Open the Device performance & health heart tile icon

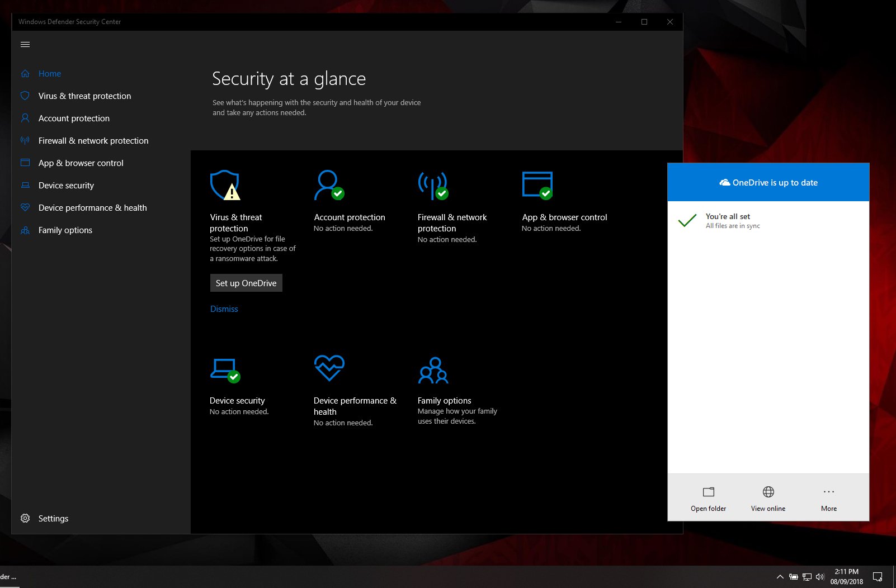coord(329,368)
